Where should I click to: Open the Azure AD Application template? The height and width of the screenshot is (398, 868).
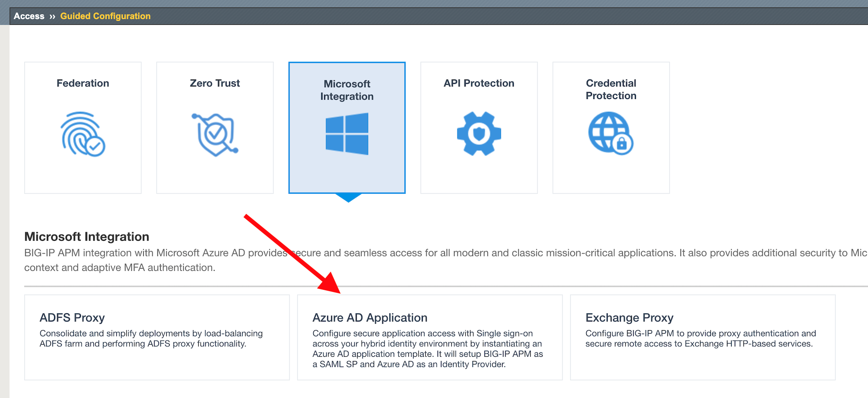click(430, 338)
